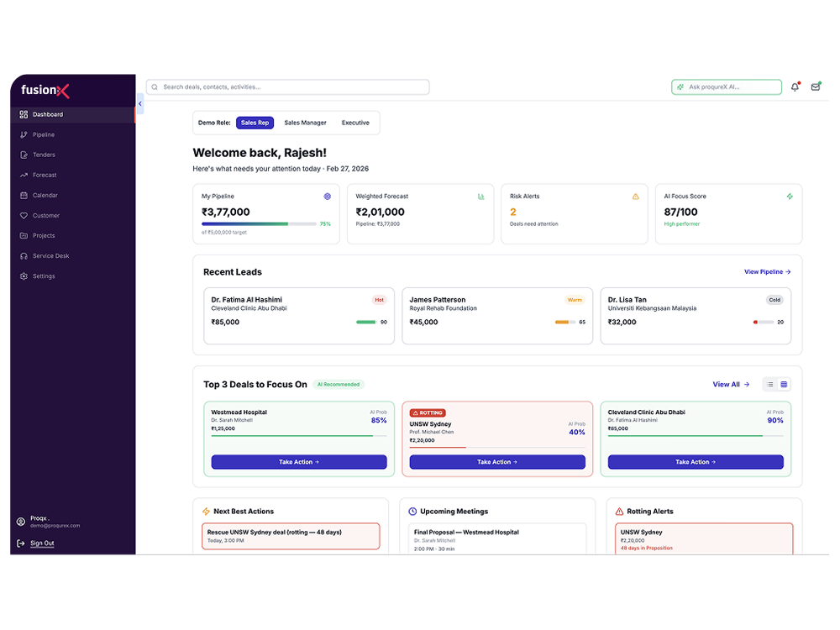Viewport: 840px width, 630px height.
Task: Click the Ask proqureX AI input
Action: (727, 87)
